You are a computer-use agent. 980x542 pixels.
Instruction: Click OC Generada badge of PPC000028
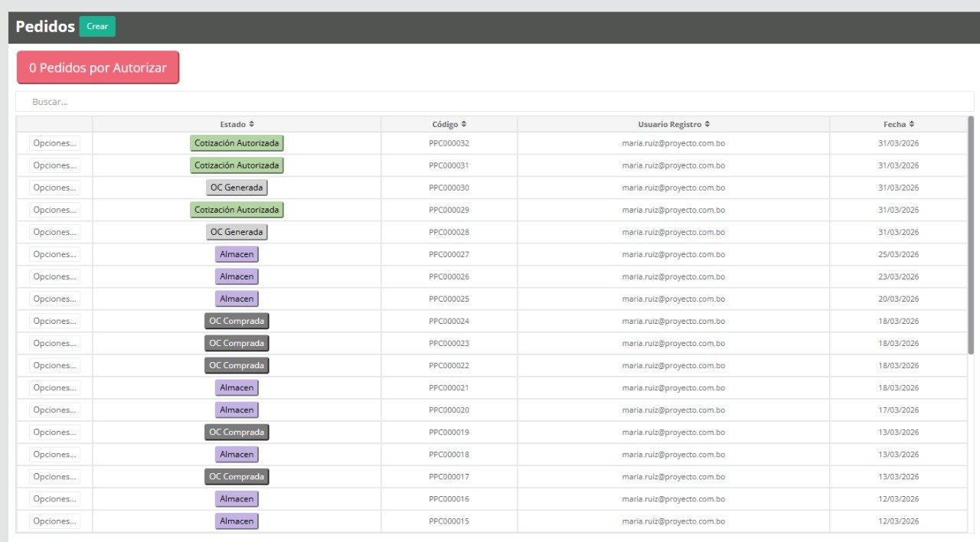pyautogui.click(x=237, y=232)
